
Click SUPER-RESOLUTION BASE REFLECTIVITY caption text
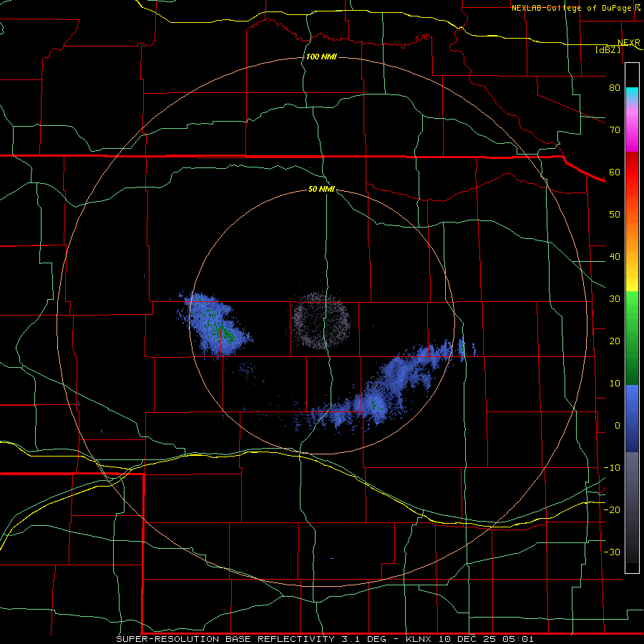225,639
